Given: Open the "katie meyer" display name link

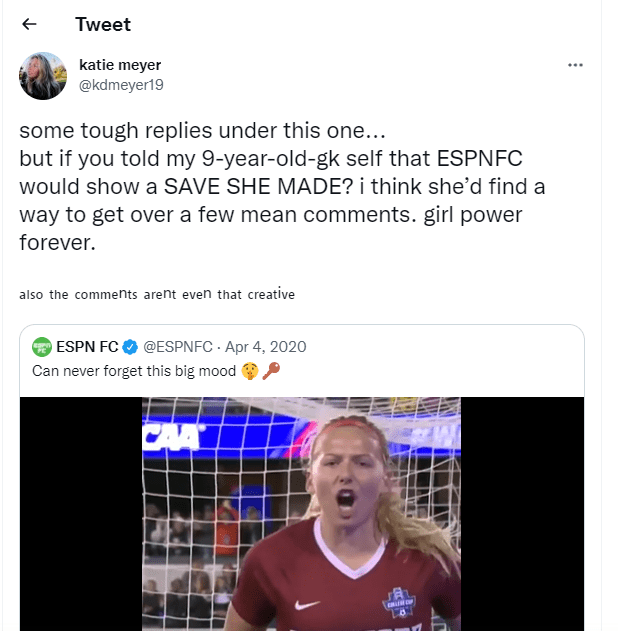Looking at the screenshot, I should [120, 65].
